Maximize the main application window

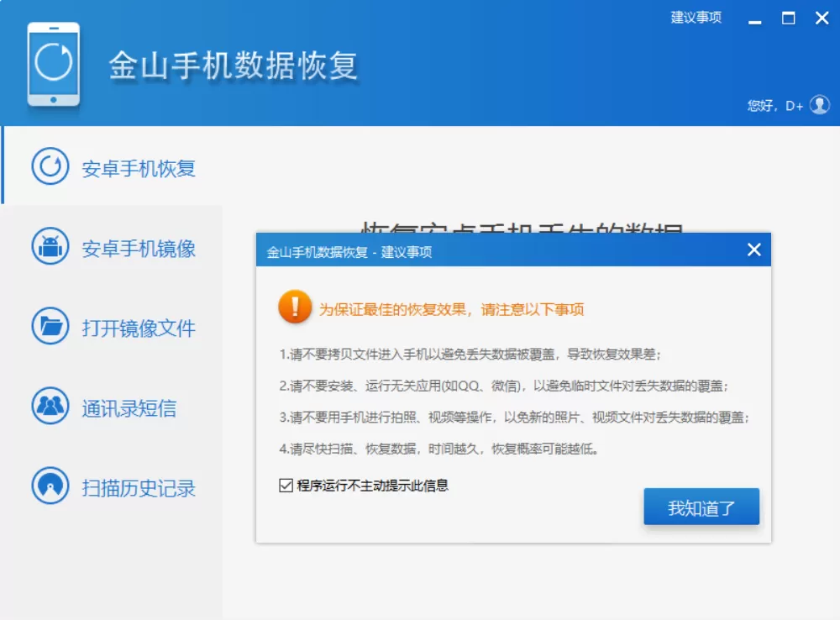788,18
